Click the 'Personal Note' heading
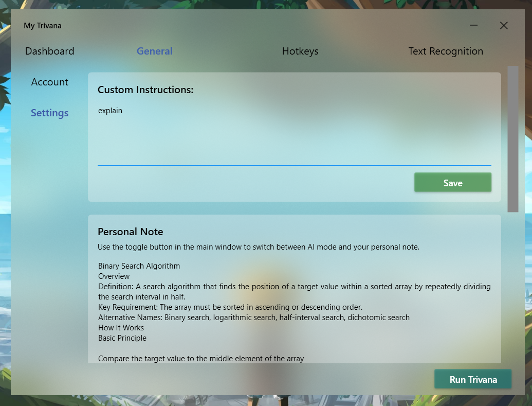This screenshot has height=406, width=532. [130, 232]
